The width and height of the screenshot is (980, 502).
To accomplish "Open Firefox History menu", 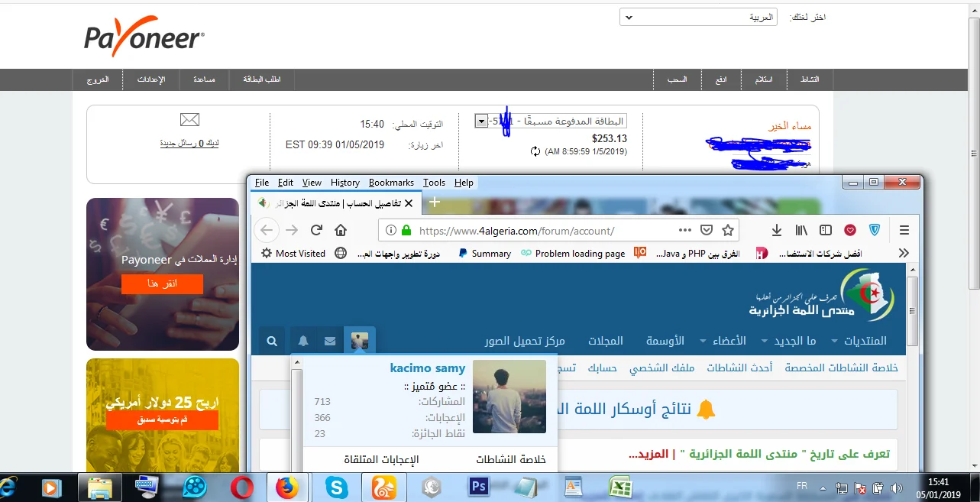I will 345,183.
